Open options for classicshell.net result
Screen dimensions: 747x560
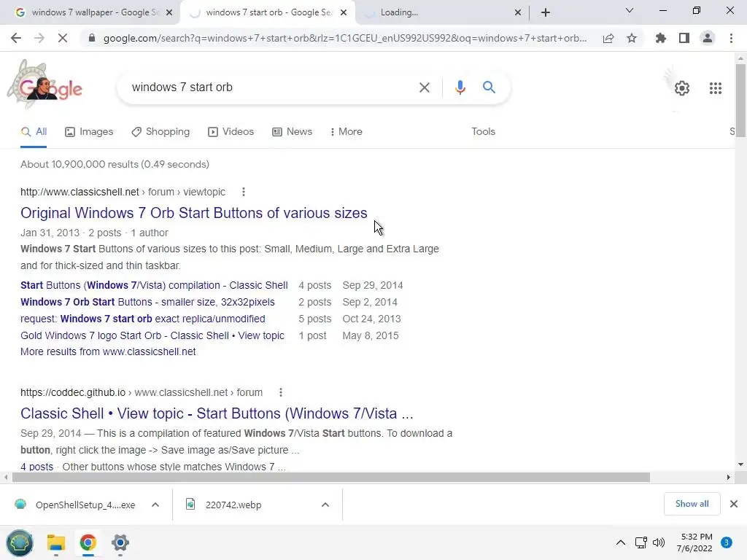tap(244, 192)
